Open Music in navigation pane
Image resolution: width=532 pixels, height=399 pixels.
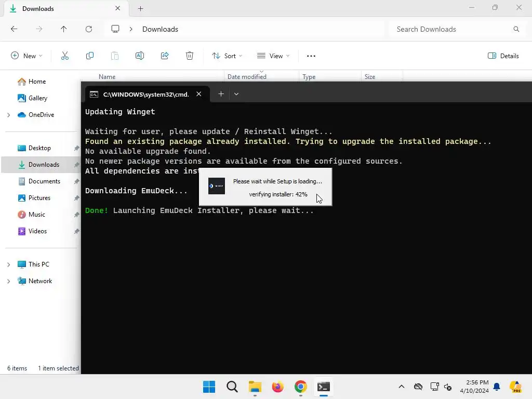click(31, 215)
